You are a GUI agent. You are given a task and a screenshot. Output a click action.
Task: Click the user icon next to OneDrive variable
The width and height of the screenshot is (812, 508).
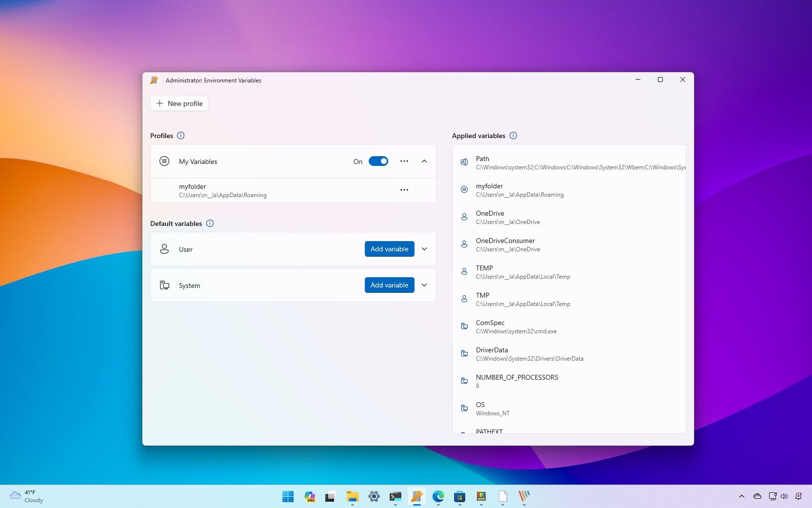coord(464,217)
